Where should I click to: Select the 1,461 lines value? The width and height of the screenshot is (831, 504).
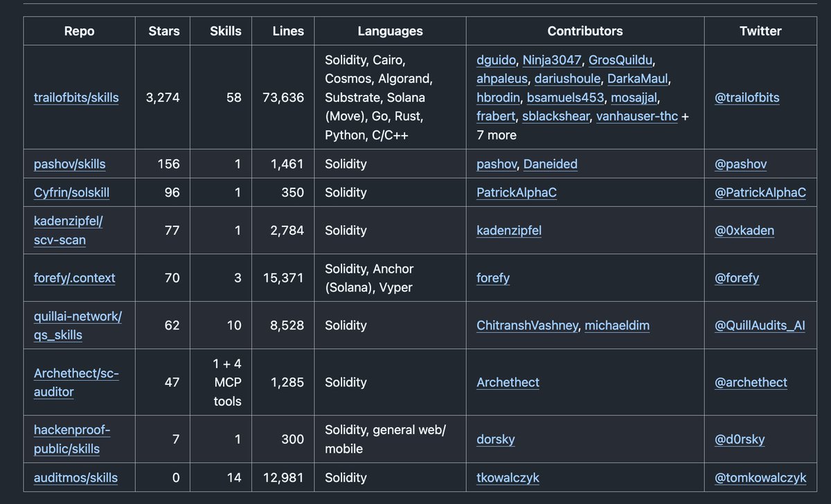[x=287, y=164]
